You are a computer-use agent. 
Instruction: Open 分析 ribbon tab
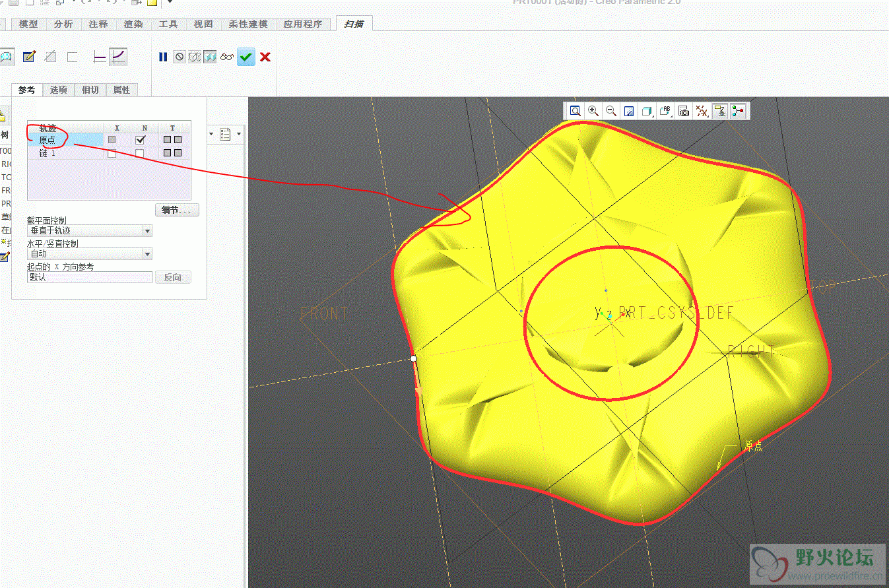pyautogui.click(x=63, y=24)
